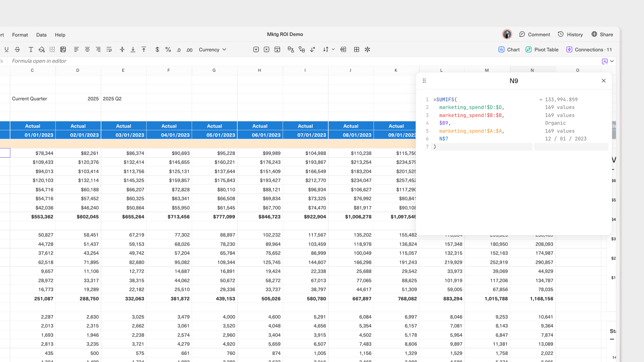Toggle underline formatting
The image size is (644, 362).
pos(7,50)
